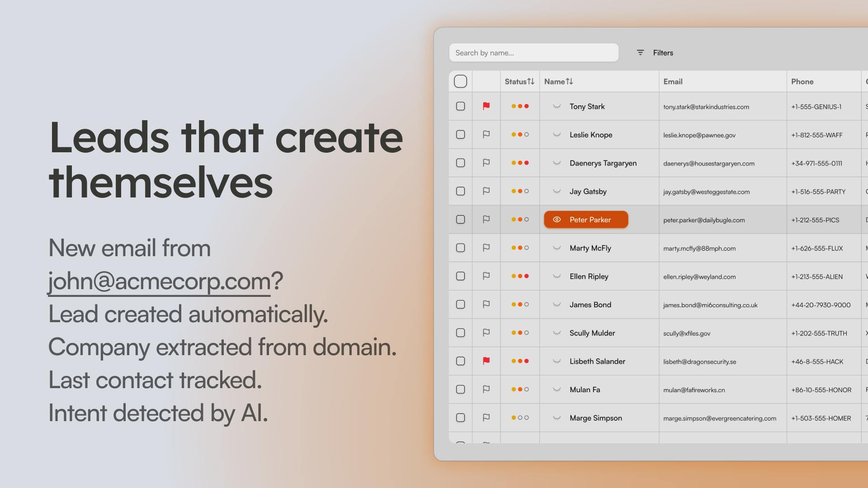This screenshot has height=488, width=868.
Task: Open the Peter Parker lead button
Action: pyautogui.click(x=586, y=220)
